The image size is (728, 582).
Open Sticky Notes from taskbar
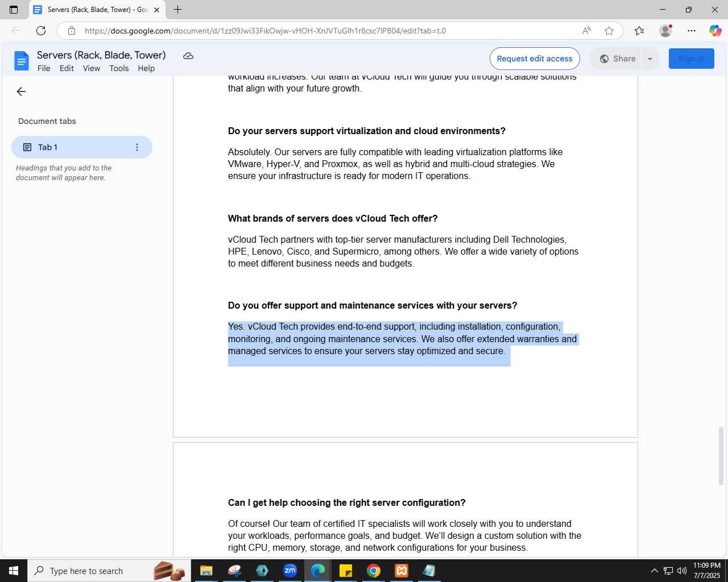click(346, 571)
